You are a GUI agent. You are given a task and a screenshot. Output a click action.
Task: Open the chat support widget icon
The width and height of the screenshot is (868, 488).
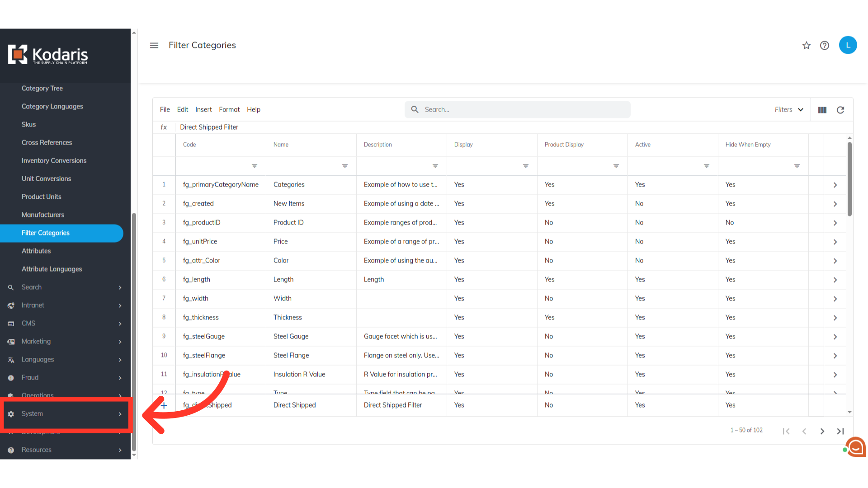pyautogui.click(x=856, y=447)
